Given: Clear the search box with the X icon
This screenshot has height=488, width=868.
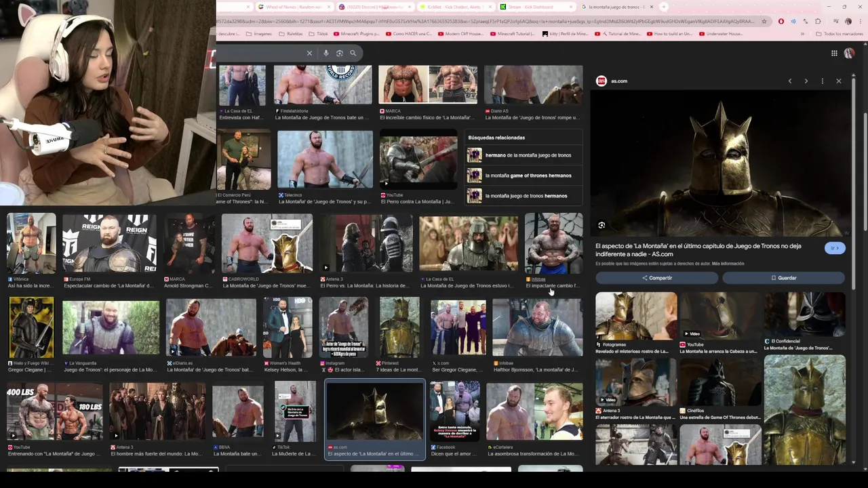Looking at the screenshot, I should point(309,53).
